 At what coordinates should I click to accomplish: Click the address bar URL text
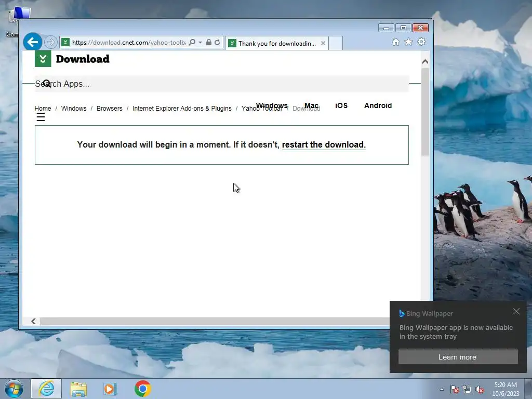[x=129, y=43]
